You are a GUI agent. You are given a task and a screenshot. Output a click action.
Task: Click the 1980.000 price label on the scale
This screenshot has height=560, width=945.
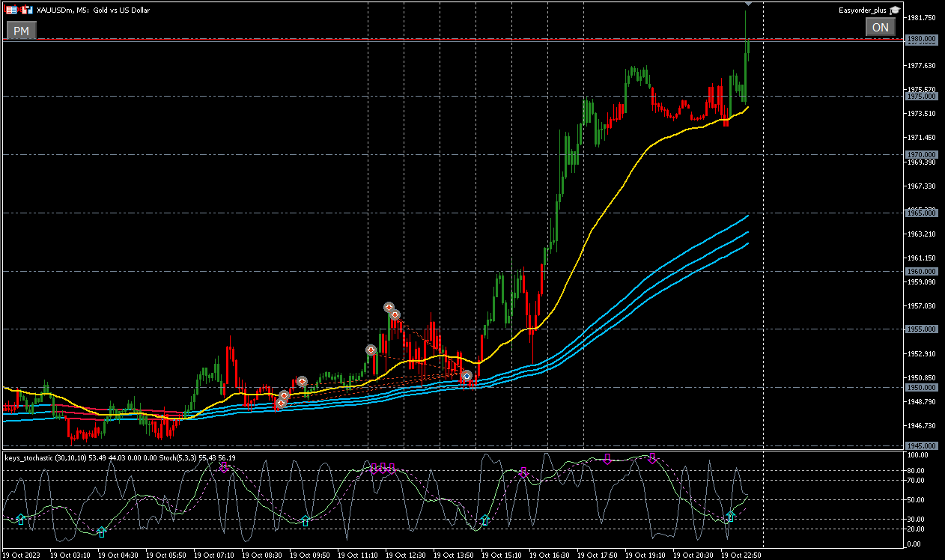(922, 38)
